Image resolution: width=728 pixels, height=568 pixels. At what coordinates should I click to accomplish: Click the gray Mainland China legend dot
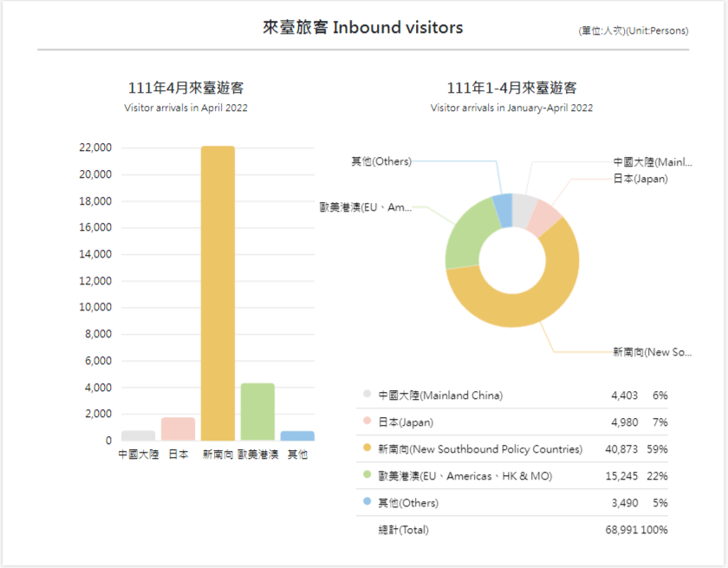(x=367, y=395)
